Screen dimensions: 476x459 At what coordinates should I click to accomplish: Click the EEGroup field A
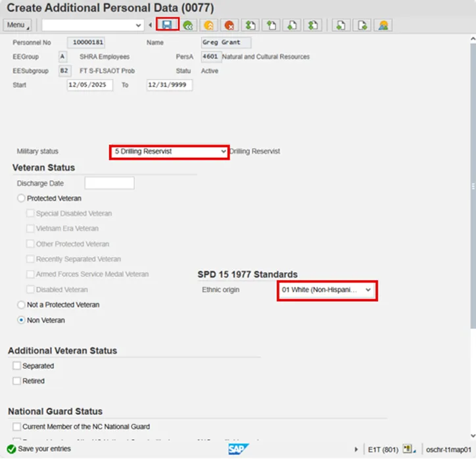pos(62,57)
